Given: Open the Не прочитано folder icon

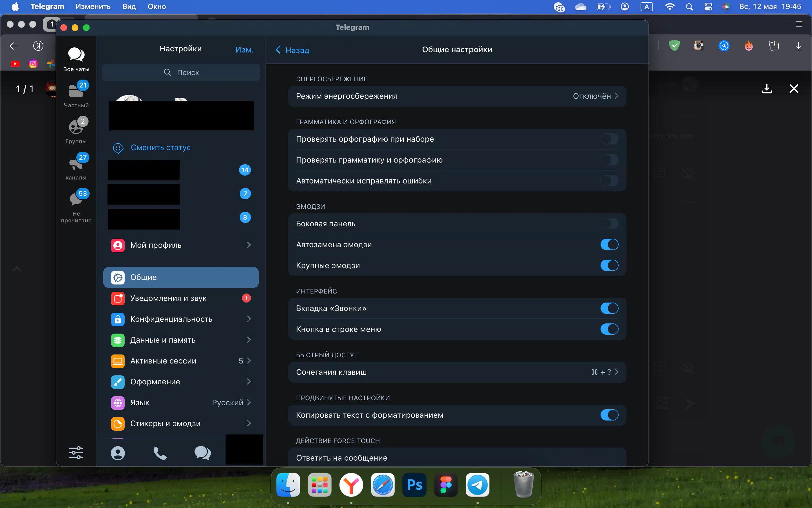Looking at the screenshot, I should tap(76, 199).
